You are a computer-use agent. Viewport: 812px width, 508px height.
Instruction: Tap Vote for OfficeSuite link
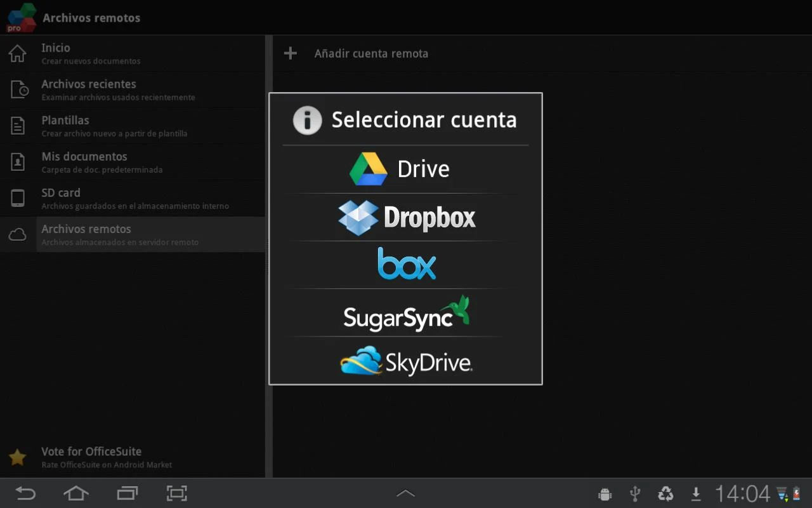pos(133,457)
